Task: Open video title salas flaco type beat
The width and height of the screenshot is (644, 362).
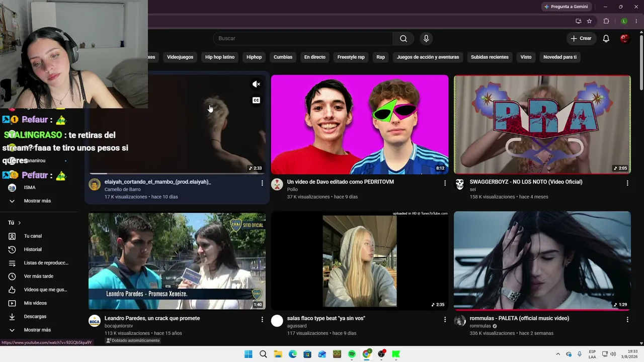Action: coord(326,318)
